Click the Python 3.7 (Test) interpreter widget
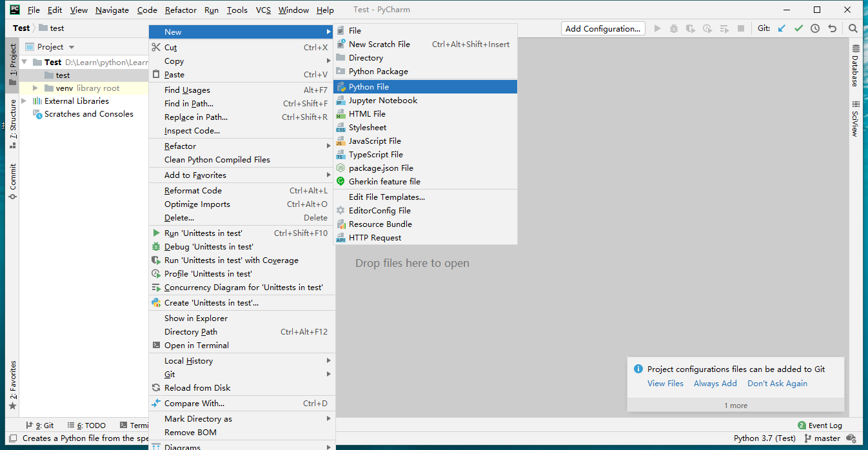The width and height of the screenshot is (868, 450). (x=765, y=438)
